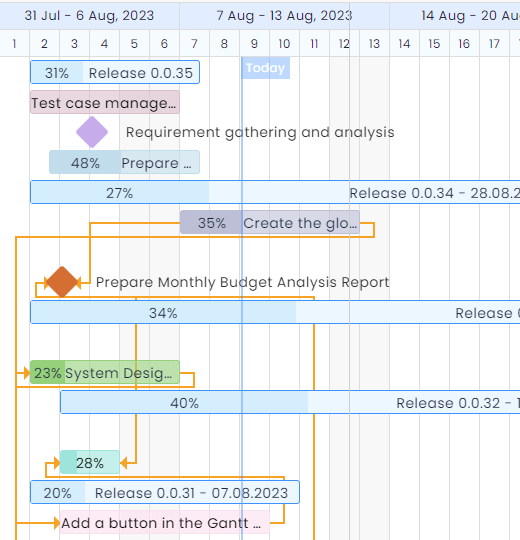Select the 35% Create the glo… task
The image size is (520, 540).
pos(270,222)
